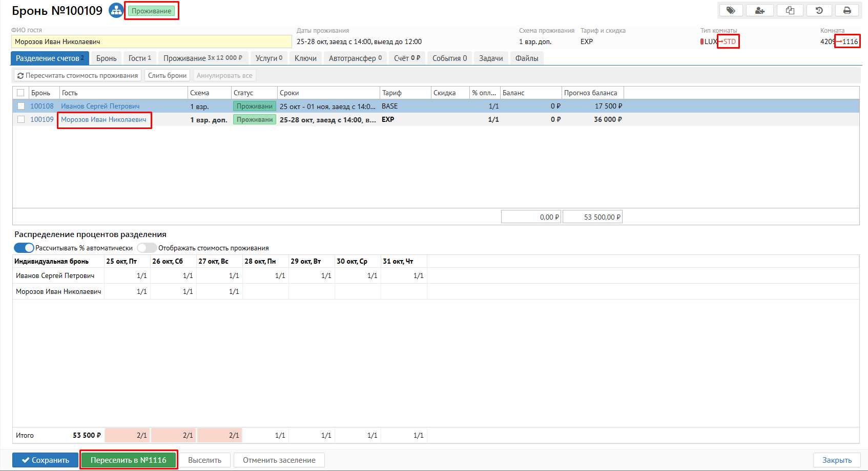Open the tags icon in top toolbar

click(x=731, y=10)
